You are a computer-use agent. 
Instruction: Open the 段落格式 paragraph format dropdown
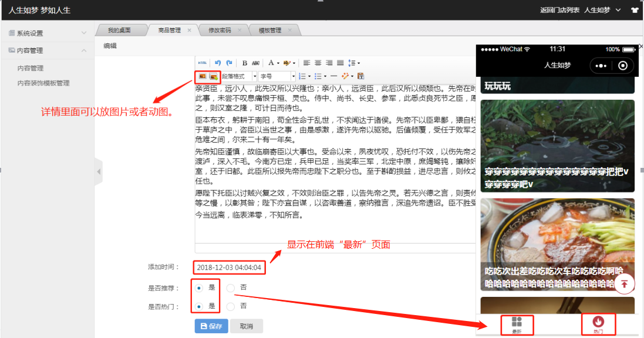(x=239, y=76)
